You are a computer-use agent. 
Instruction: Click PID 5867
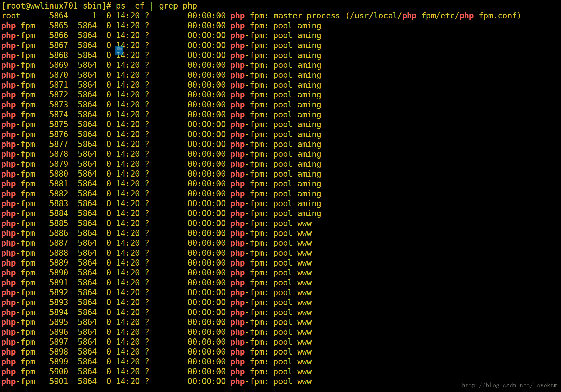pos(59,45)
